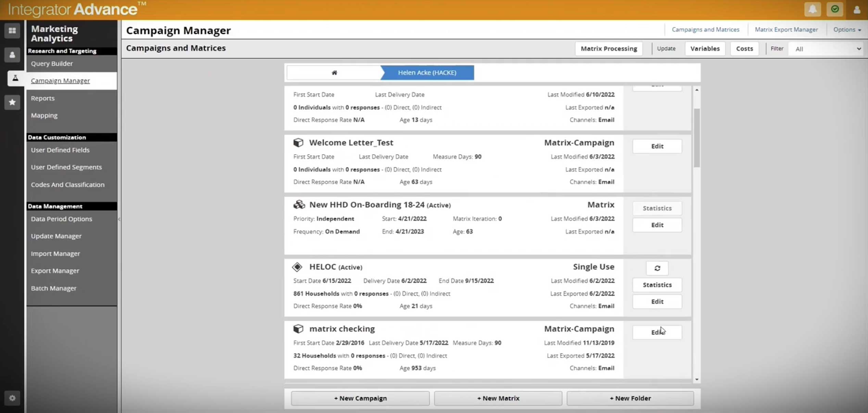The width and height of the screenshot is (868, 413).
Task: Open Statistics for the HELOC campaign
Action: tap(657, 285)
